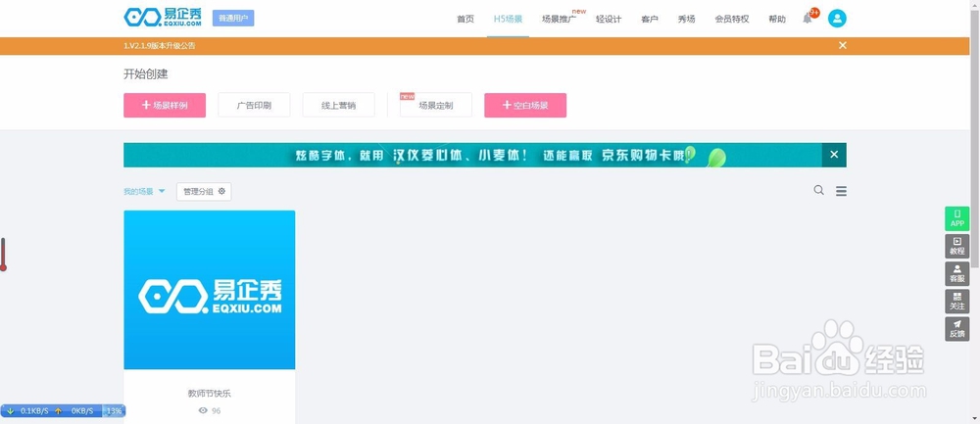This screenshot has width=980, height=424.
Task: Open the user avatar profile icon
Action: pyautogui.click(x=837, y=18)
